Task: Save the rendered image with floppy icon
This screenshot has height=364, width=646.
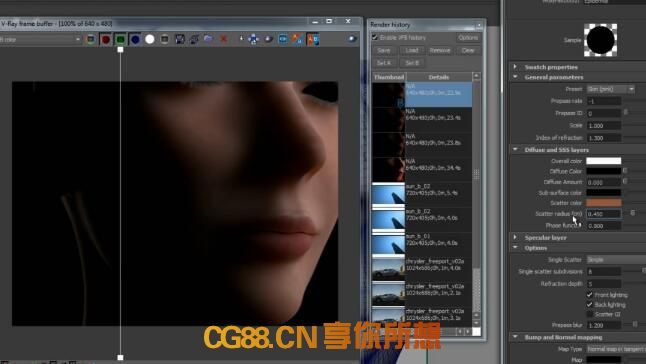Action: [180, 39]
